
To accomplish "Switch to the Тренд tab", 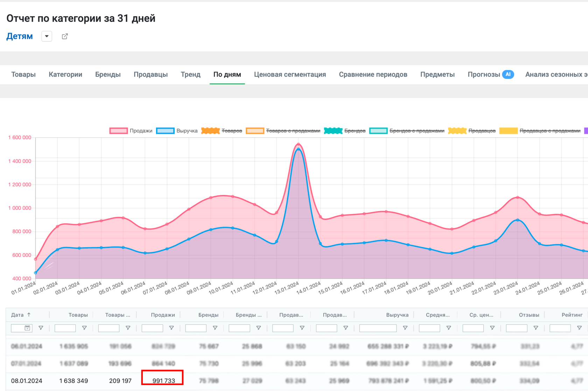I will 190,75.
